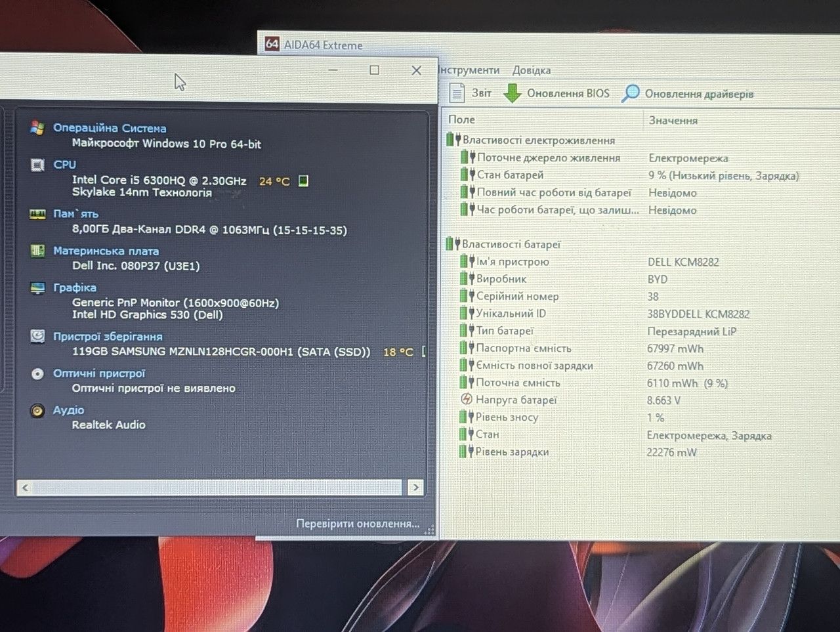The height and width of the screenshot is (632, 840).
Task: Select the Властивості батареї group row
Action: 511,244
